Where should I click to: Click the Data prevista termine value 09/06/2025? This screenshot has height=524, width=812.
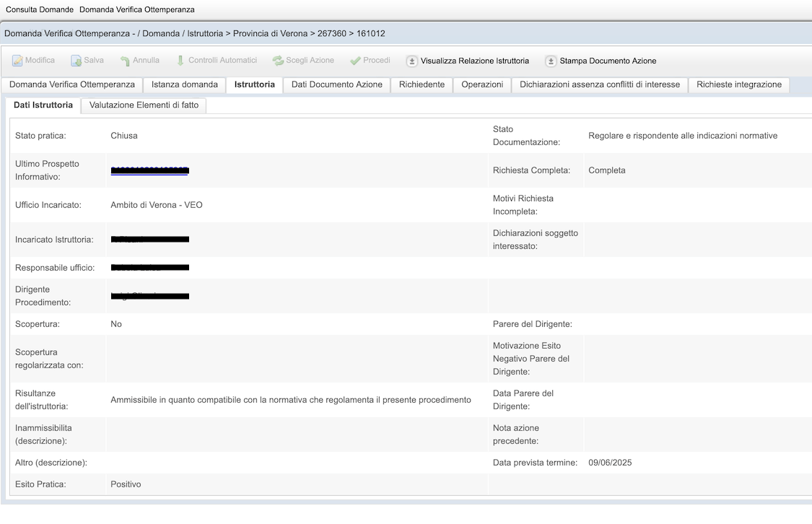coord(610,463)
